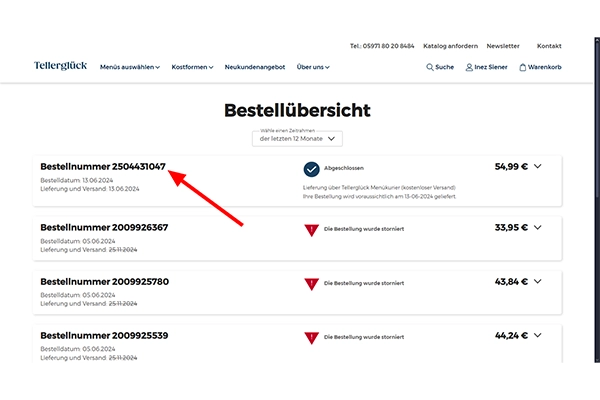
Task: Expand the 43,84 € order chevron
Action: coord(538,282)
